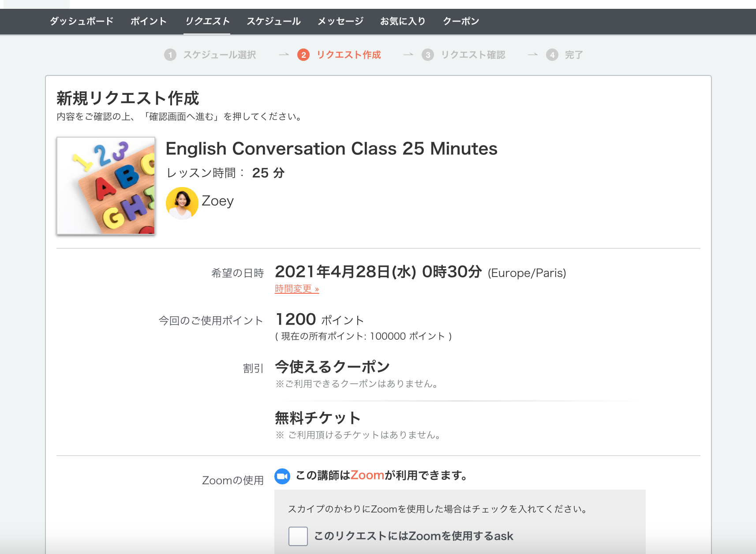Go to the ポイント tab
This screenshot has width=756, height=554.
point(149,21)
